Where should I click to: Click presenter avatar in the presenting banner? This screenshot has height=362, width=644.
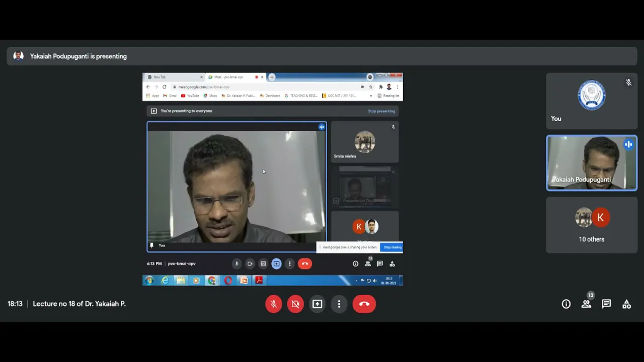point(19,56)
